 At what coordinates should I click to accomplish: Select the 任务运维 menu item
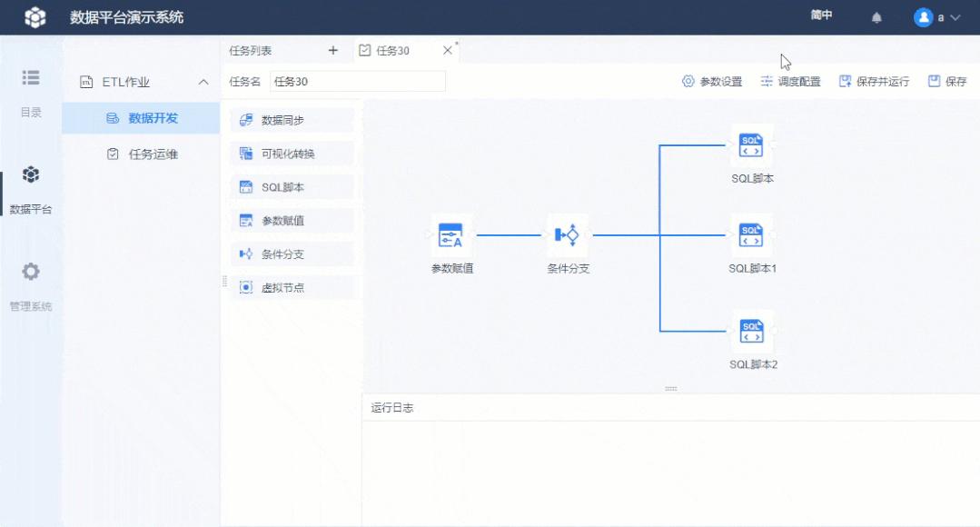click(x=151, y=154)
